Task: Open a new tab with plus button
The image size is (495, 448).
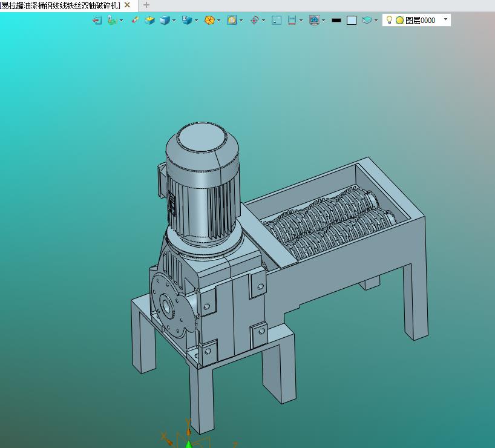Action: click(x=146, y=5)
